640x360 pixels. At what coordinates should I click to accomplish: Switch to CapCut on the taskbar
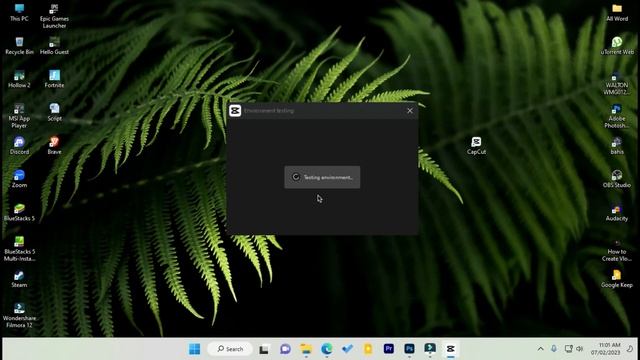(451, 349)
